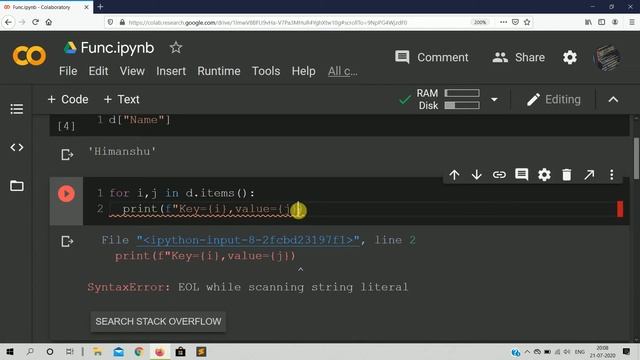The width and height of the screenshot is (640, 360).
Task: Open the user account avatar
Action: (607, 57)
